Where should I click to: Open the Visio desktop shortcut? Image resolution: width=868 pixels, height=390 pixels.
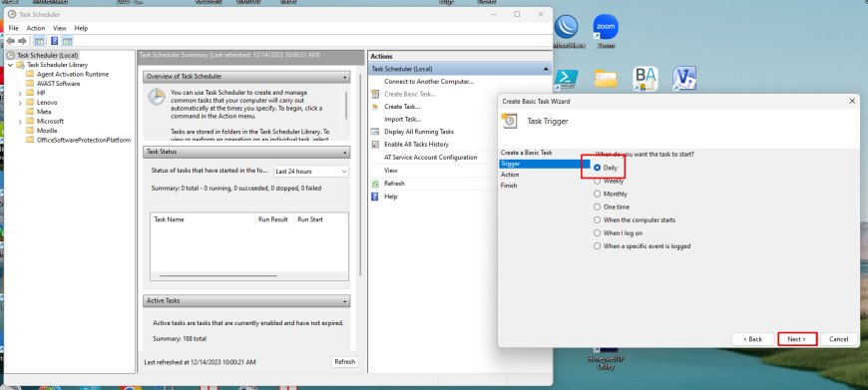(684, 79)
